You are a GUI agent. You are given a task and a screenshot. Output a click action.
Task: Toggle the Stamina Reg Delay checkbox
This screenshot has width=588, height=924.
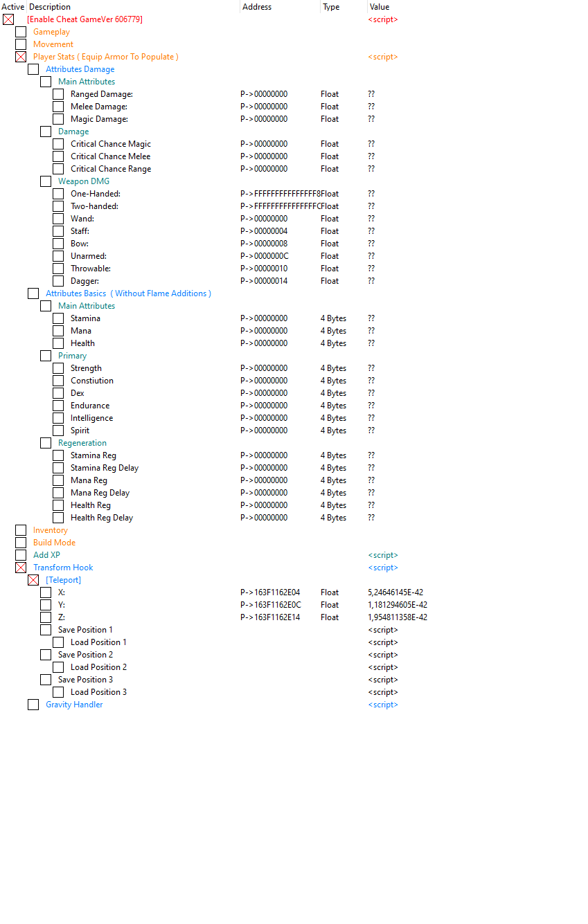click(58, 468)
